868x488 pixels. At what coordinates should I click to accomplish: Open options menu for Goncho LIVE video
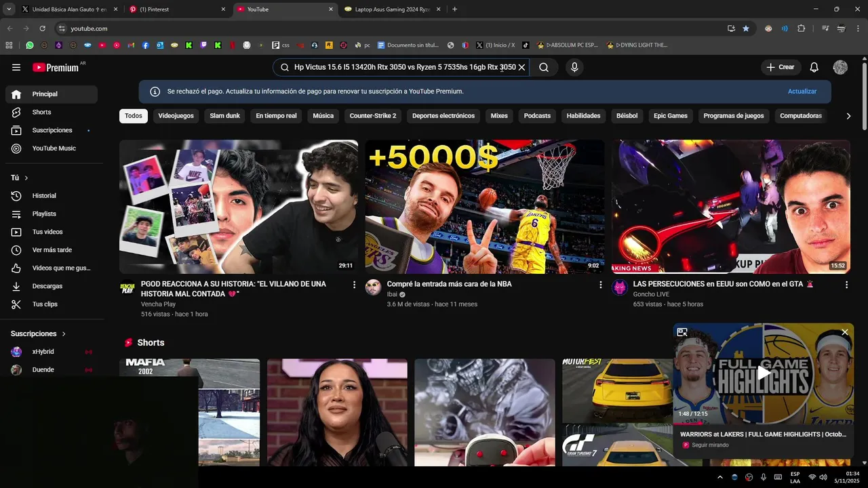(x=846, y=285)
